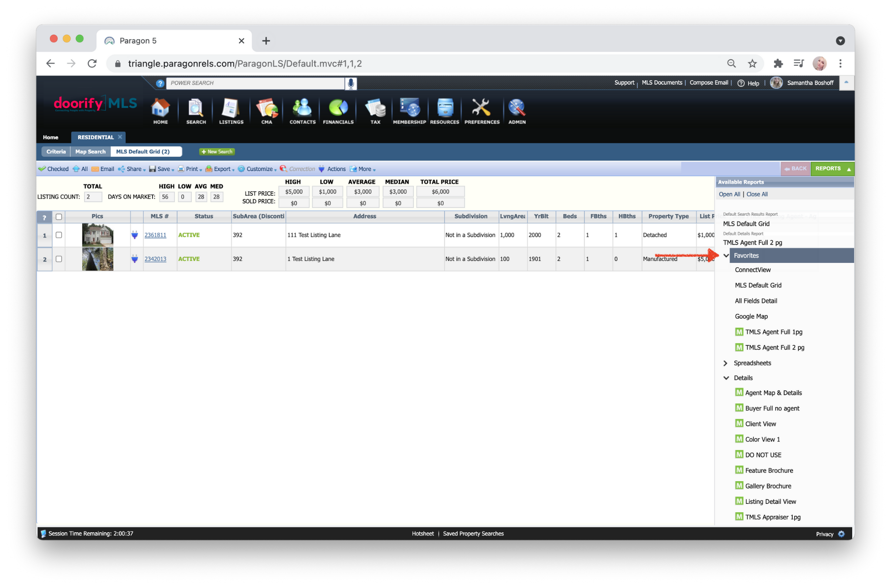891x588 pixels.
Task: Open the Financials module icon
Action: [338, 111]
